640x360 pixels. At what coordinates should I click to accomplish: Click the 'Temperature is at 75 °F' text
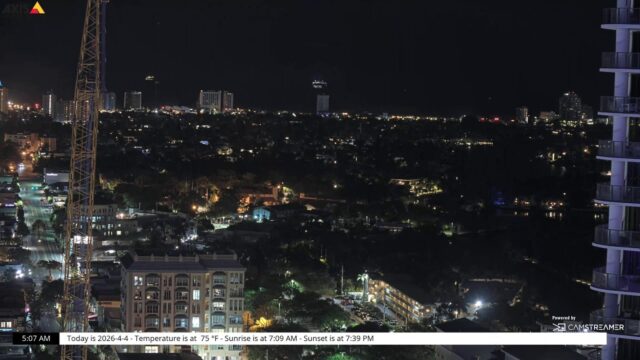point(177,338)
